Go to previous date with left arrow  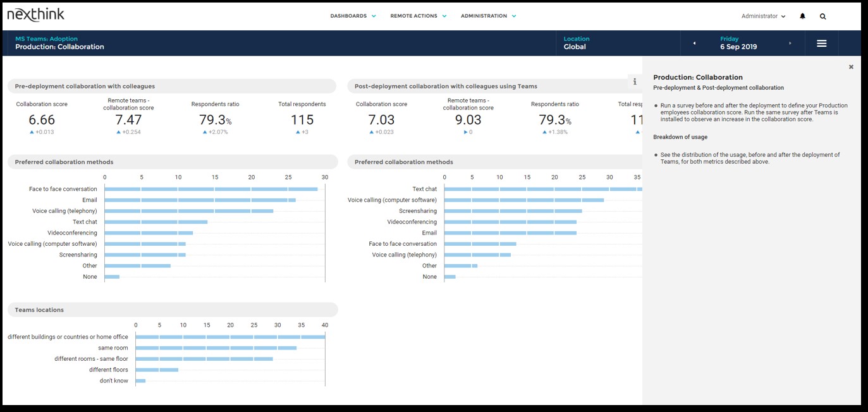coord(694,43)
